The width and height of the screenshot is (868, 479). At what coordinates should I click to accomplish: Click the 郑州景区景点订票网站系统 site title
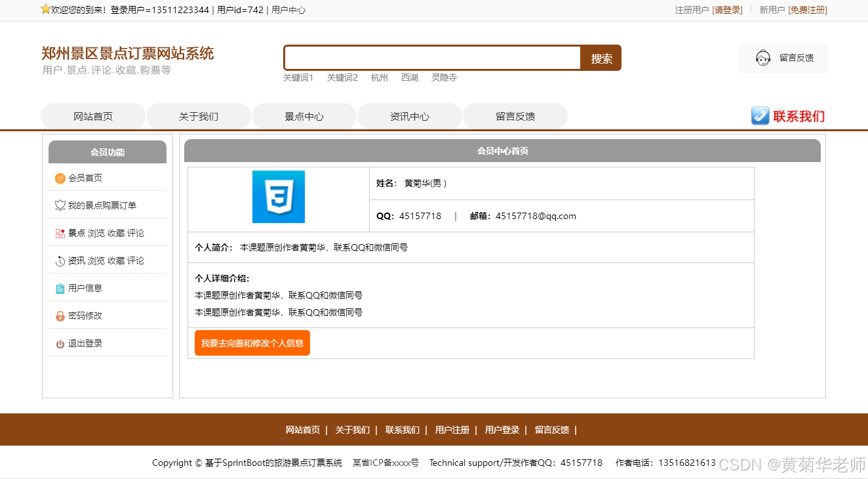coord(127,54)
